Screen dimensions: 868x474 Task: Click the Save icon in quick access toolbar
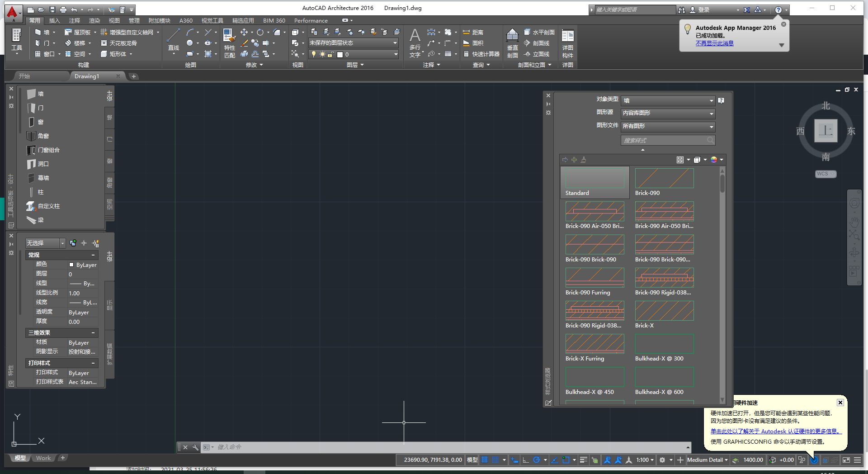(x=52, y=9)
